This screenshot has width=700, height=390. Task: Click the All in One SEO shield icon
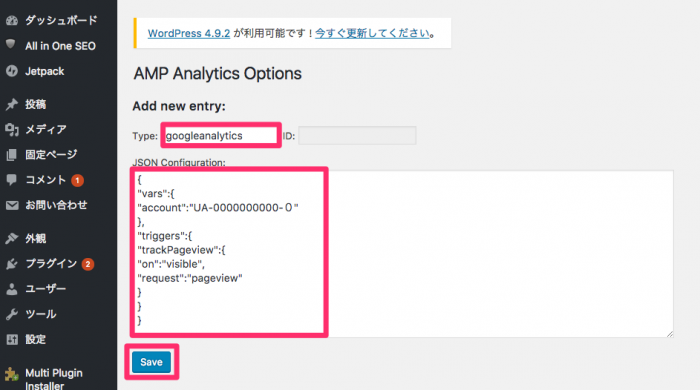[x=11, y=44]
